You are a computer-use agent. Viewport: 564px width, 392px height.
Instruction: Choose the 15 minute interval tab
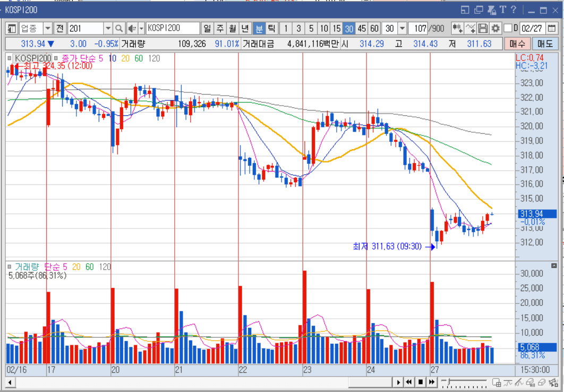click(x=337, y=28)
